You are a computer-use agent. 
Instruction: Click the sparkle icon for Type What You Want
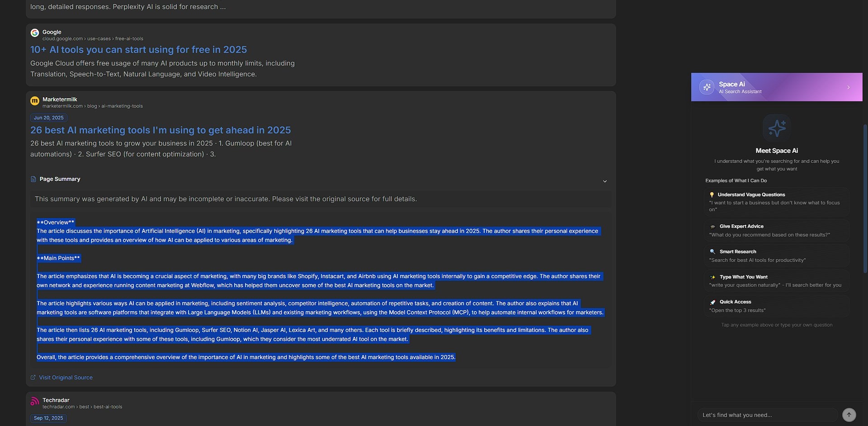[713, 277]
